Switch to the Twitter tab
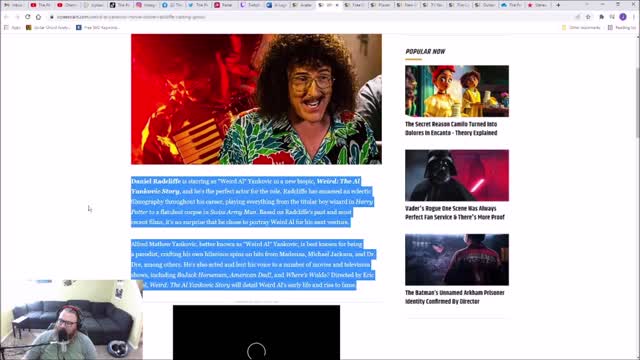Viewport: 640px width, 360px height. point(199,5)
